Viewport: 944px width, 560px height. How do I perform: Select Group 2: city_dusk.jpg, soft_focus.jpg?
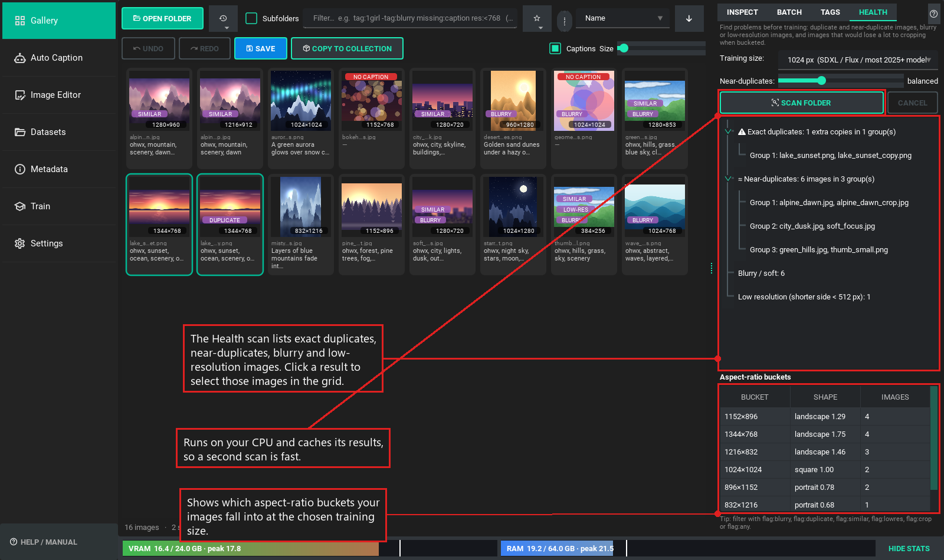812,226
